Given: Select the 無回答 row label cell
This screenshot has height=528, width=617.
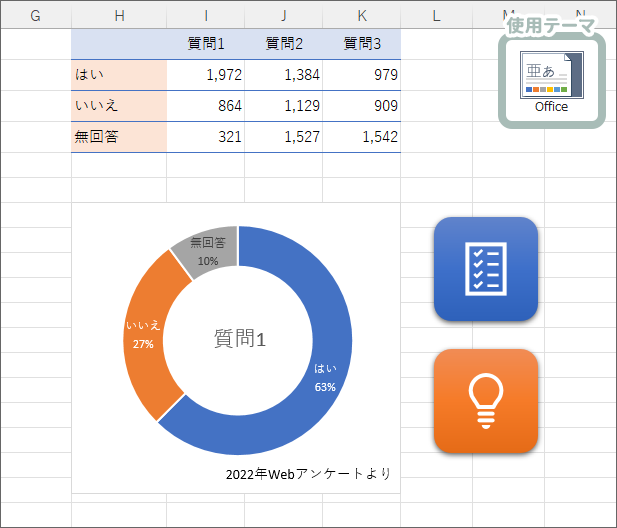Looking at the screenshot, I should 119,137.
